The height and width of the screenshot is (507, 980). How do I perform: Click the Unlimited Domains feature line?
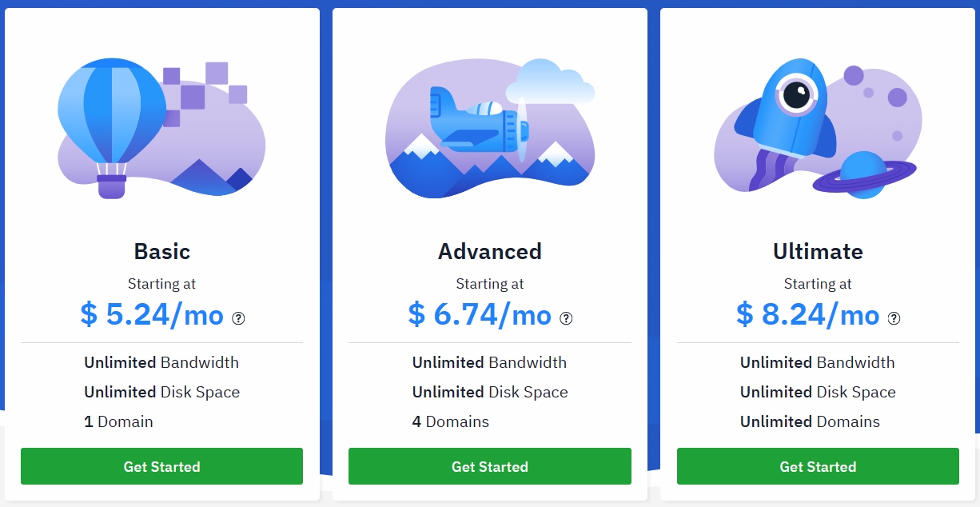click(810, 421)
